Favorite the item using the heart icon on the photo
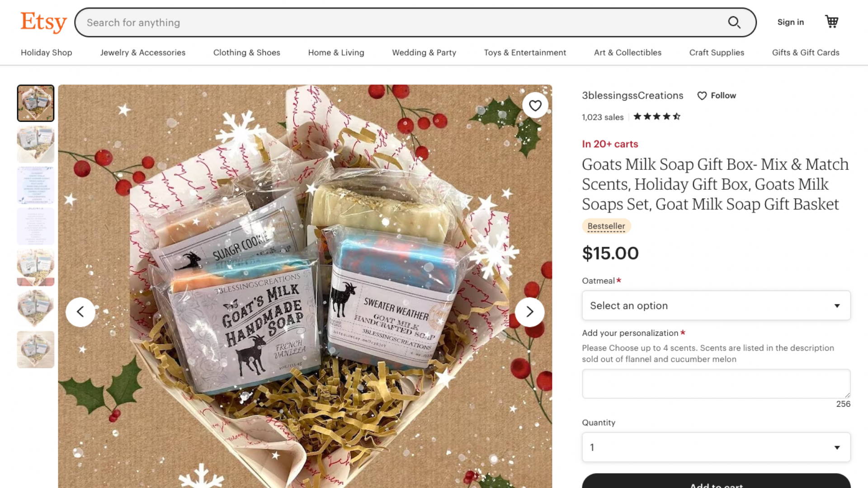This screenshot has width=868, height=488. click(535, 105)
